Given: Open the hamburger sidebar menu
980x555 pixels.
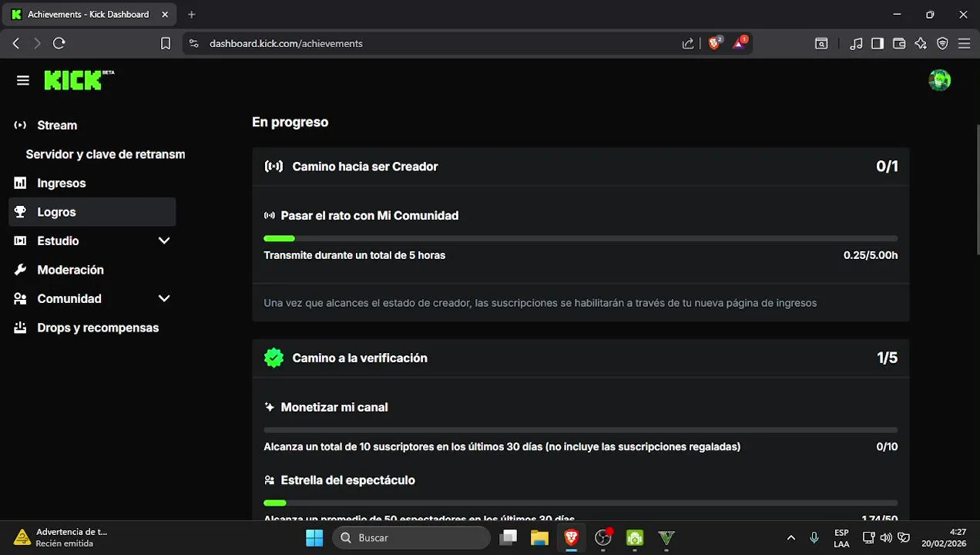Looking at the screenshot, I should [x=22, y=80].
